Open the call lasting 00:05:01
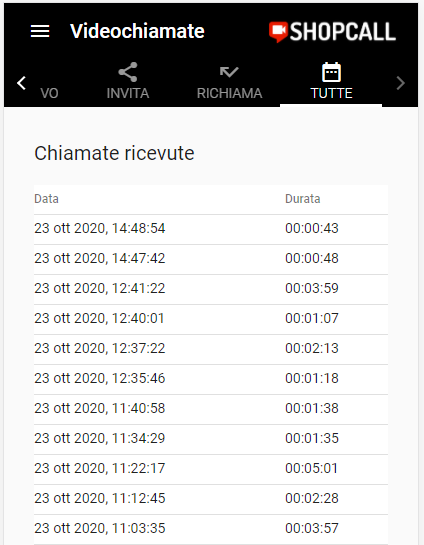This screenshot has height=545, width=424. [x=211, y=469]
